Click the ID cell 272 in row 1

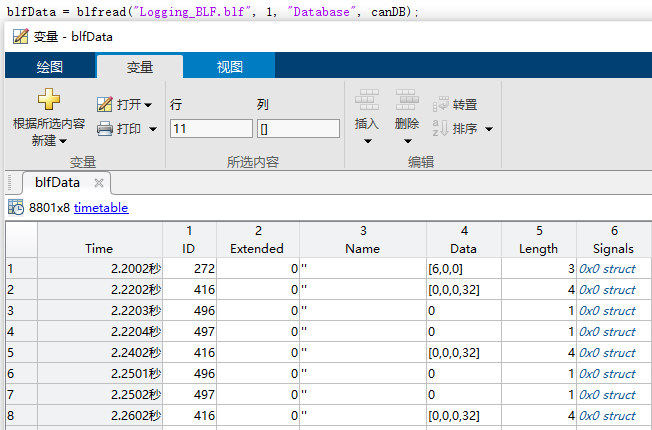click(x=189, y=269)
